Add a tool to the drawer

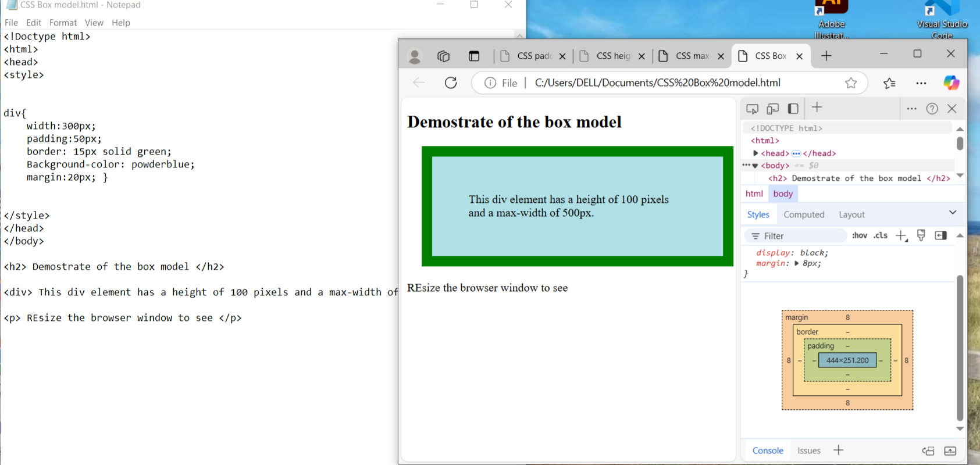click(839, 450)
